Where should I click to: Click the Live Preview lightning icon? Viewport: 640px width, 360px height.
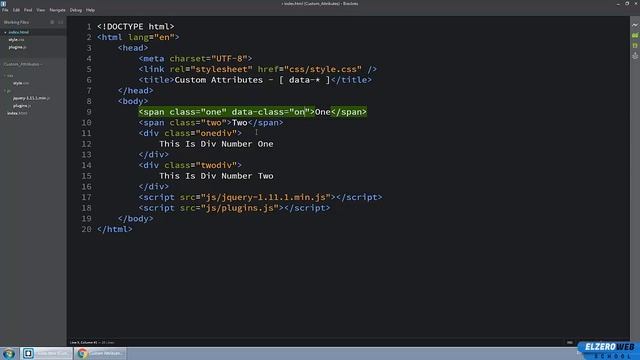click(x=635, y=25)
